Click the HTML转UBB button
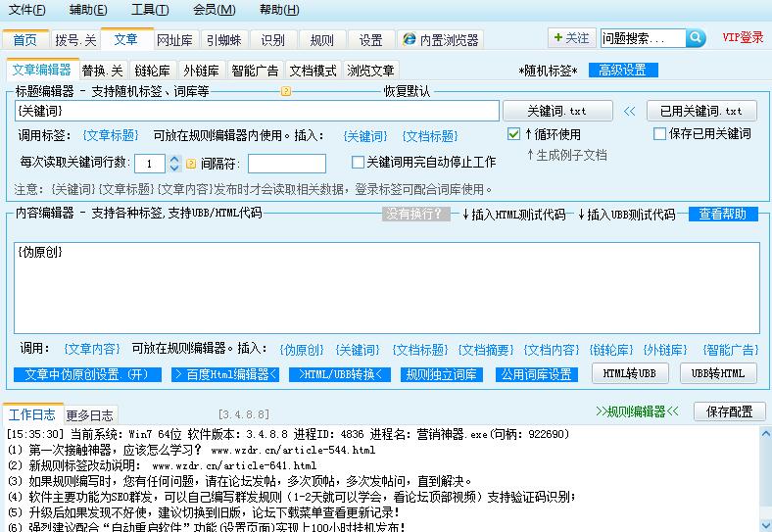The width and height of the screenshot is (772, 532). coord(630,373)
